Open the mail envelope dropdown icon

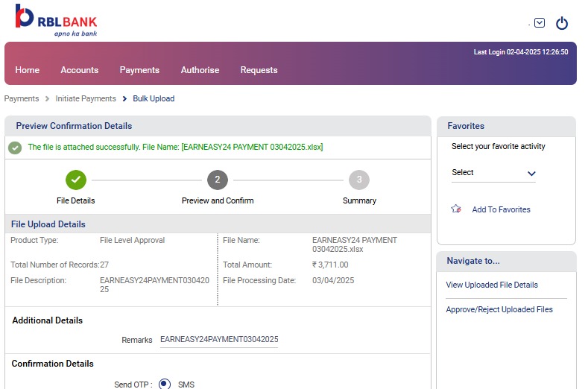[x=540, y=23]
